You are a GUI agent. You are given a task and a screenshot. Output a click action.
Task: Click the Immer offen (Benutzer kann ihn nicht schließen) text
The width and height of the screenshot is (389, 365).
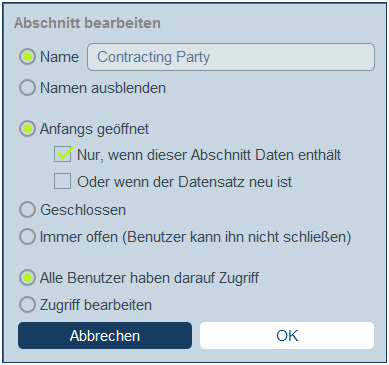click(196, 237)
